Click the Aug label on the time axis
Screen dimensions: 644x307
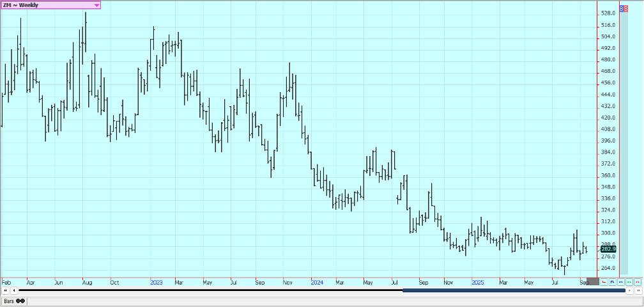point(87,283)
